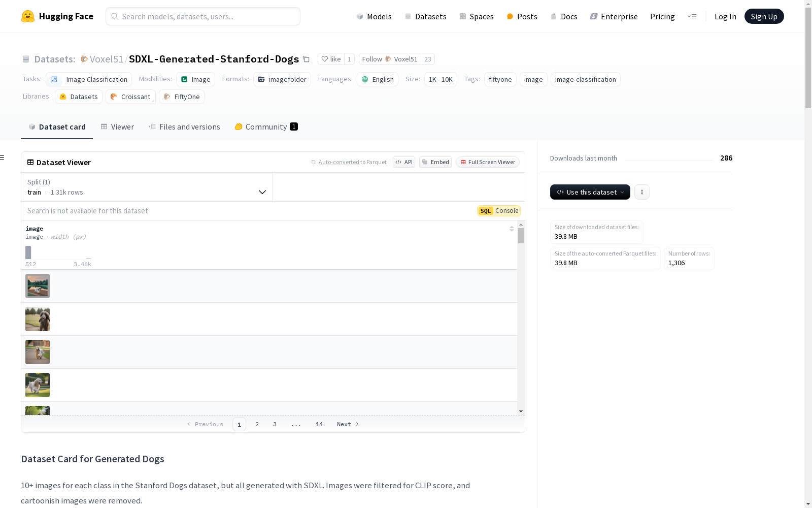
Task: Open Spaces in top navigation
Action: point(477,16)
